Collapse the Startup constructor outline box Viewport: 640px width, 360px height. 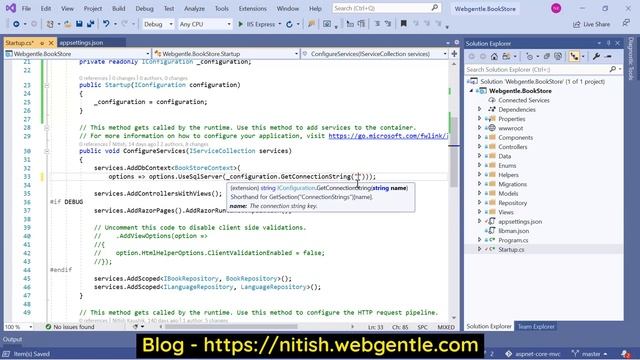[x=47, y=85]
